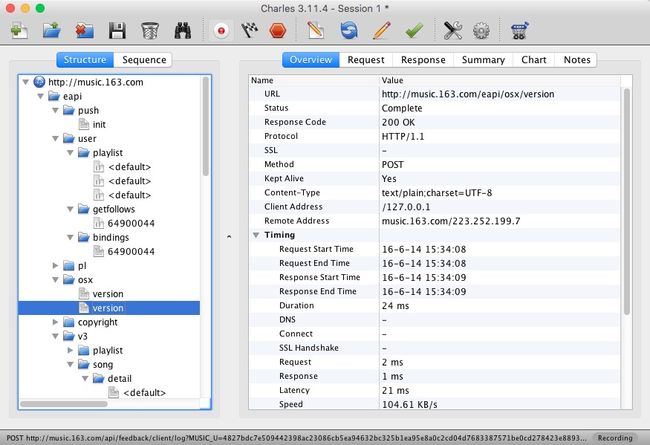Click the Duration value 24 ms

395,306
